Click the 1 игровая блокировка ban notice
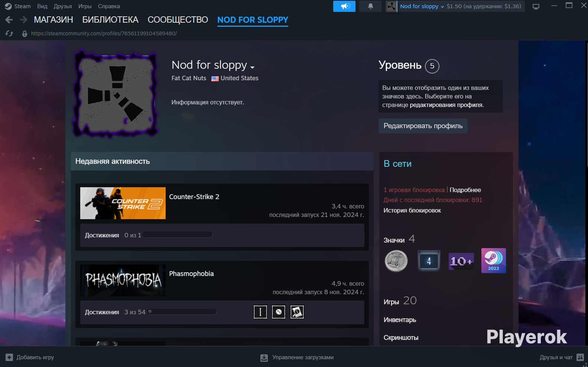Viewport: 588px width, 367px height. click(414, 190)
